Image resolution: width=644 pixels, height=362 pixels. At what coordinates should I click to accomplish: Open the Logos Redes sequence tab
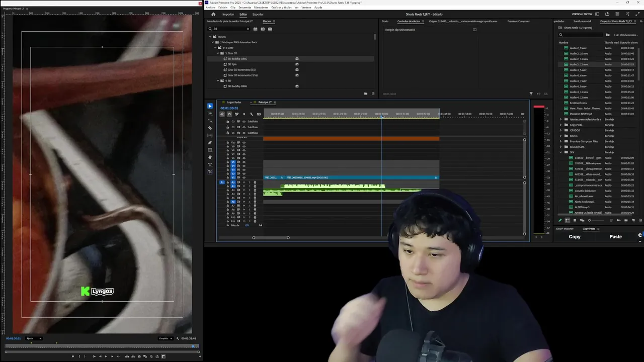point(234,103)
